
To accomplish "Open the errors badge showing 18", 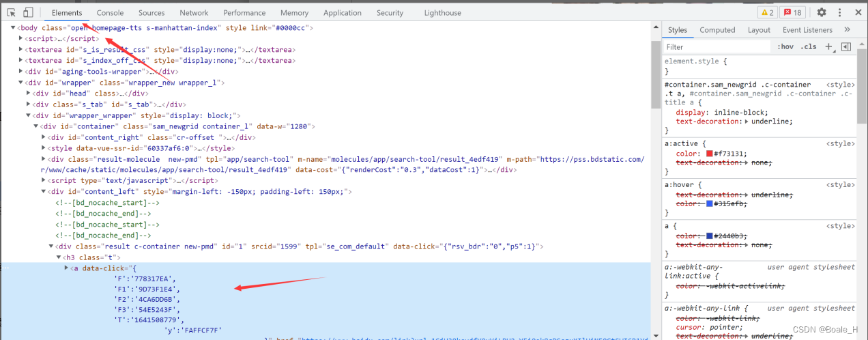I will pos(792,12).
